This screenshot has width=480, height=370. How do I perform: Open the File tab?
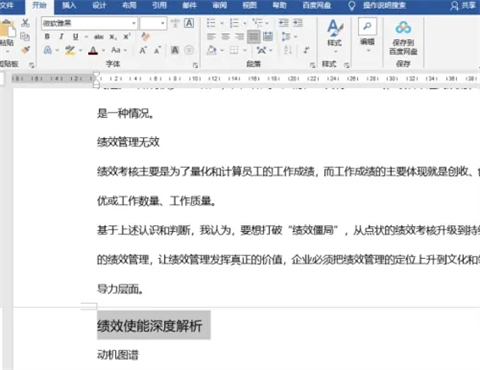pos(6,6)
